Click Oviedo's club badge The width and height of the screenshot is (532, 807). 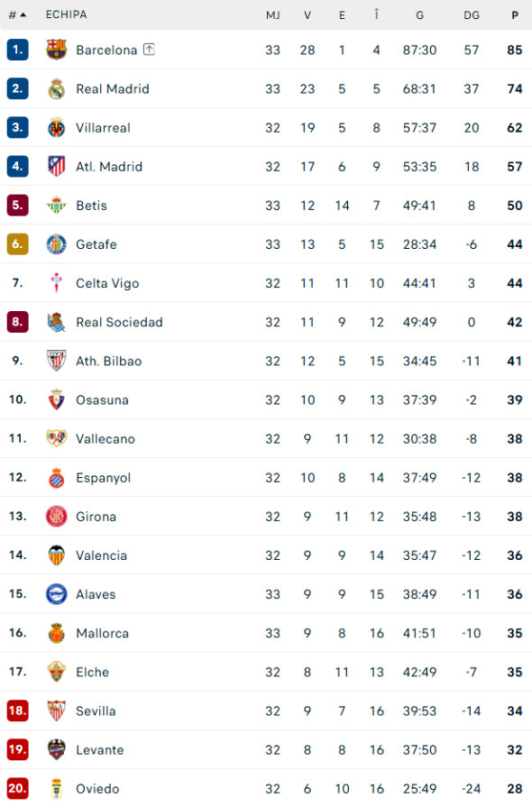[x=56, y=788]
